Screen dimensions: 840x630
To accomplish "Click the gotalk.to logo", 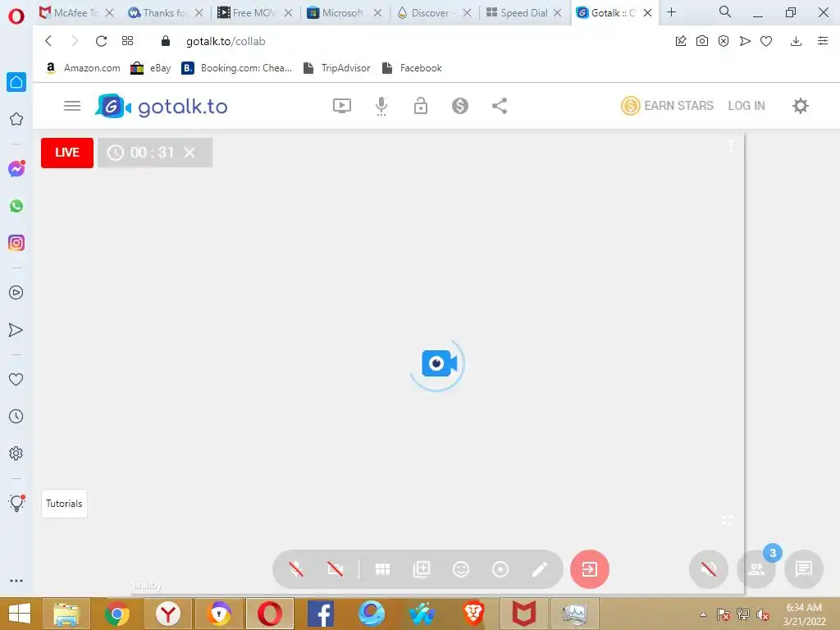I will 162,106.
